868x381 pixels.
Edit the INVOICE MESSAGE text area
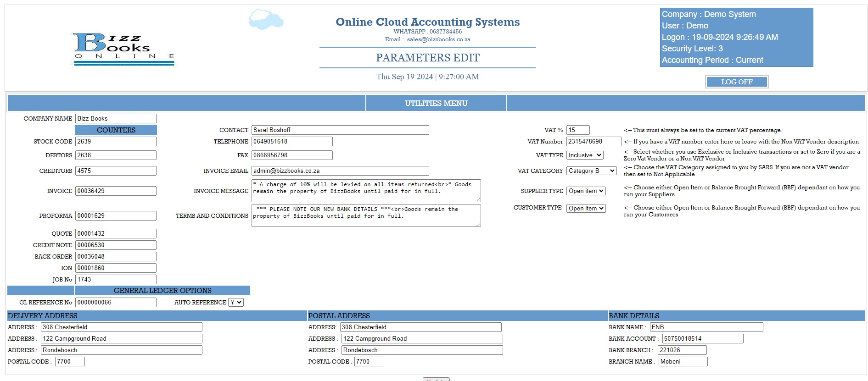click(x=366, y=191)
